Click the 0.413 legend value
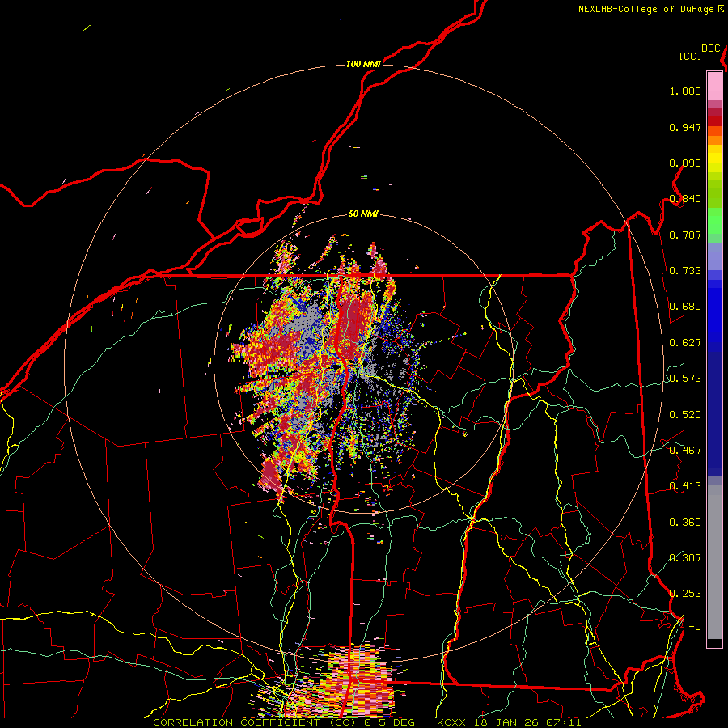The height and width of the screenshot is (728, 728). [685, 486]
